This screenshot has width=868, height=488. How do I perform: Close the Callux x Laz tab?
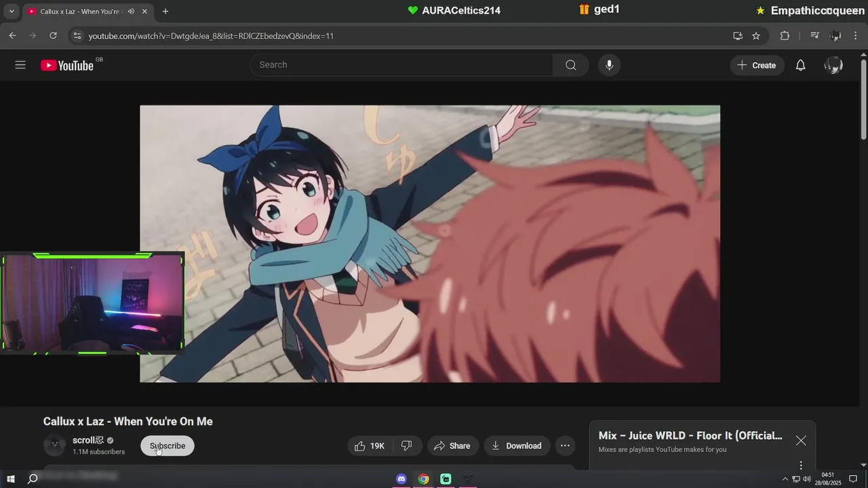click(x=144, y=12)
